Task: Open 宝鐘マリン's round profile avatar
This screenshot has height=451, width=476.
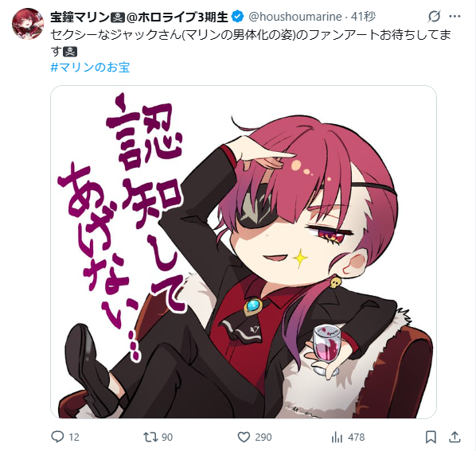Action: [28, 24]
